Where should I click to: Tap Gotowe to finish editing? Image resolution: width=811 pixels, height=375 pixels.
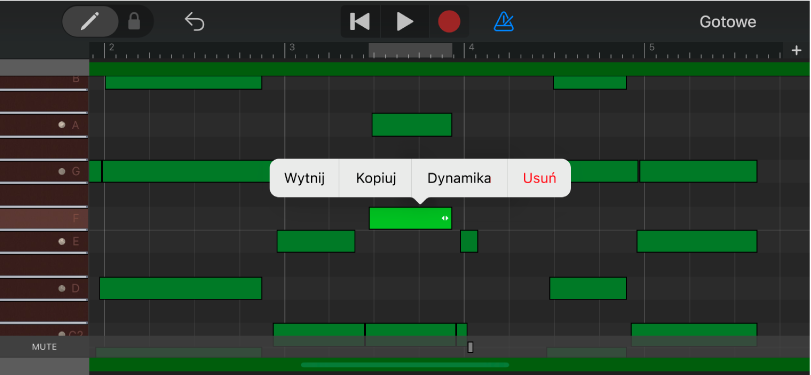[x=728, y=22]
